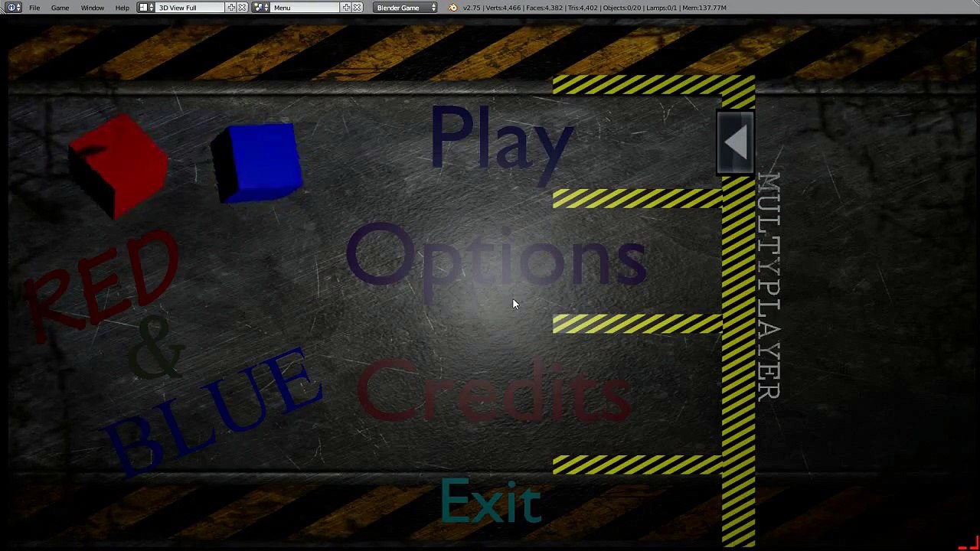Delete the 'Menu' scene

[357, 8]
